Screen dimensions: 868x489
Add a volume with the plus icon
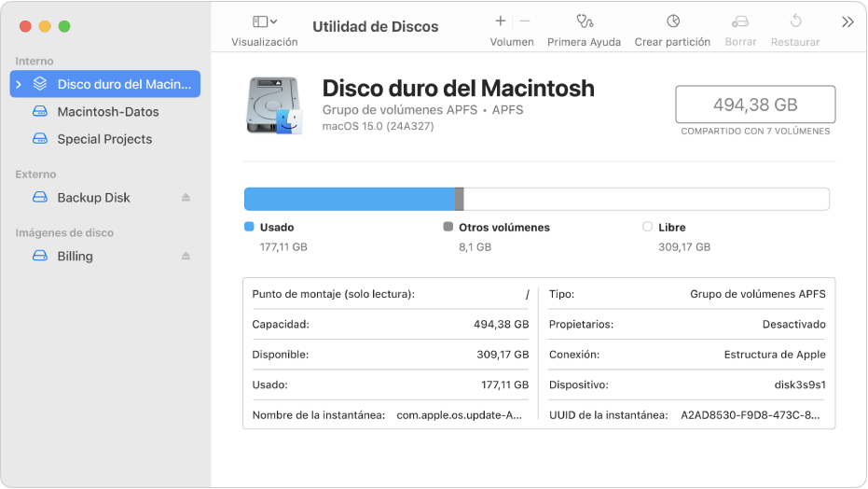pyautogui.click(x=501, y=21)
